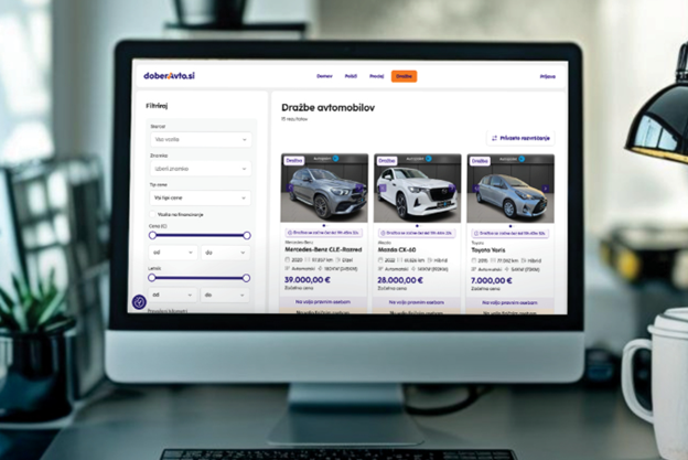Screen dimensions: 688x460
Task: Open the Privzeto razvrščanje sort dropdown
Action: click(520, 138)
